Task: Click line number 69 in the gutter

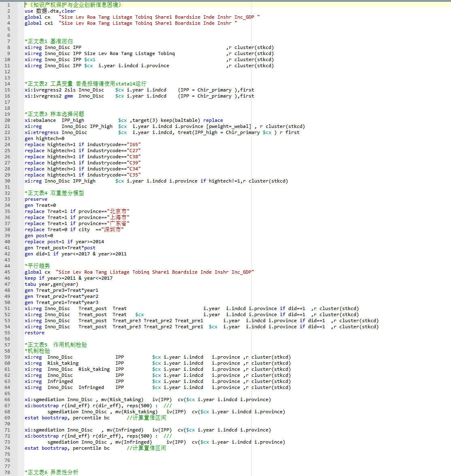Action: click(x=7, y=418)
